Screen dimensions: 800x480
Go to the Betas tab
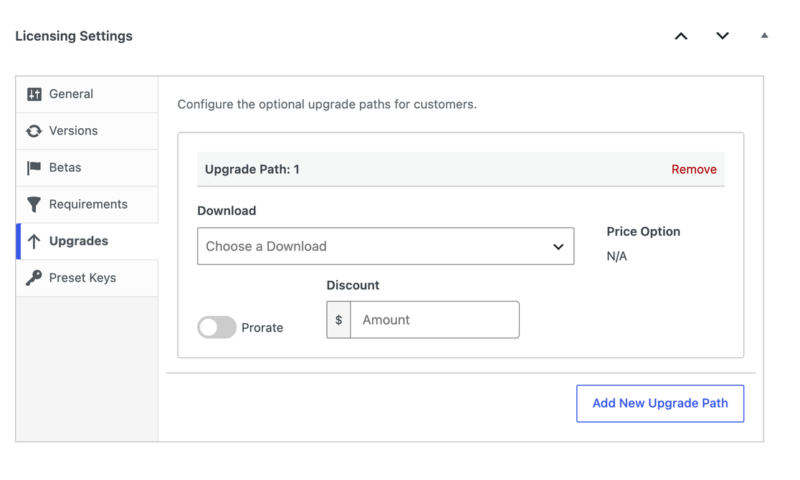(87, 168)
